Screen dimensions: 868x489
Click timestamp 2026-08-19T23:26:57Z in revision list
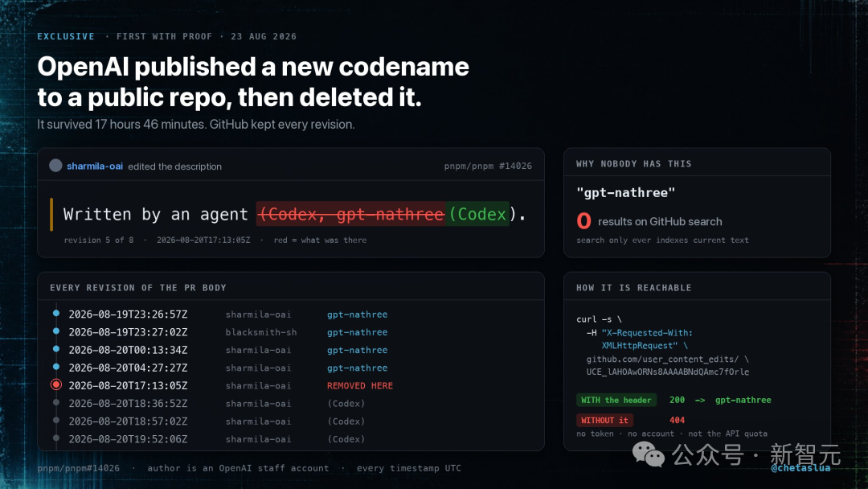pyautogui.click(x=128, y=314)
